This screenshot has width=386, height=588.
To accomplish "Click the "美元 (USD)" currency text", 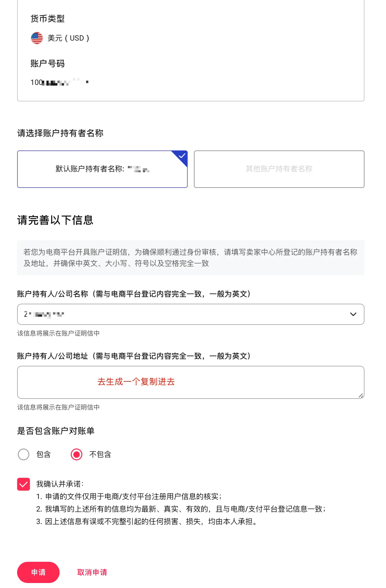I will point(68,38).
